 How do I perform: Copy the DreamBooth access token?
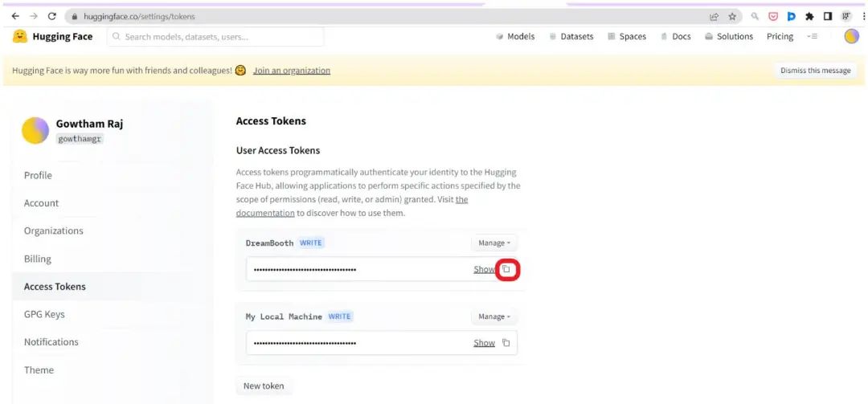[506, 270]
